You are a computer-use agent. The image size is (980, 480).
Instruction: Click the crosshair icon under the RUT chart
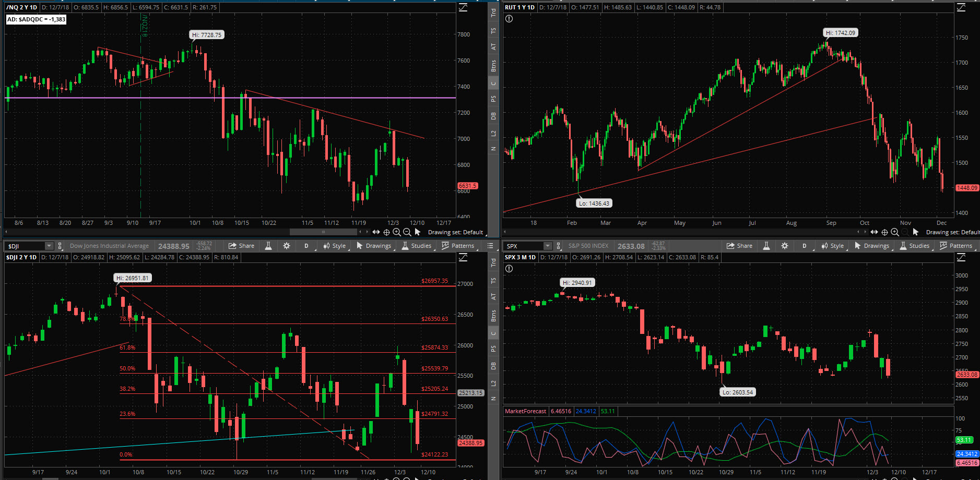(x=884, y=232)
